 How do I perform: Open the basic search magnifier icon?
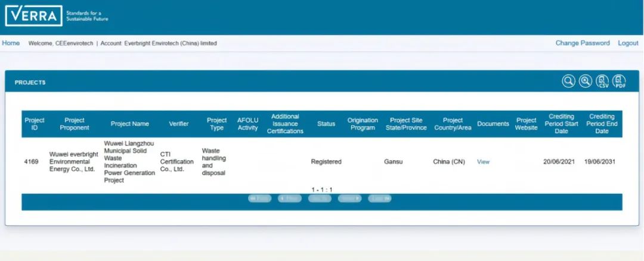pos(568,81)
